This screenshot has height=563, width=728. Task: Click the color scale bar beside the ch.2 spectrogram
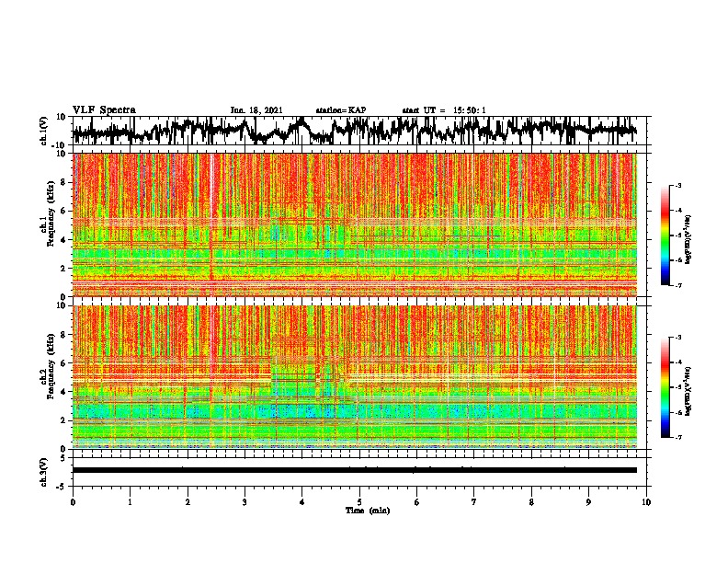click(x=665, y=387)
